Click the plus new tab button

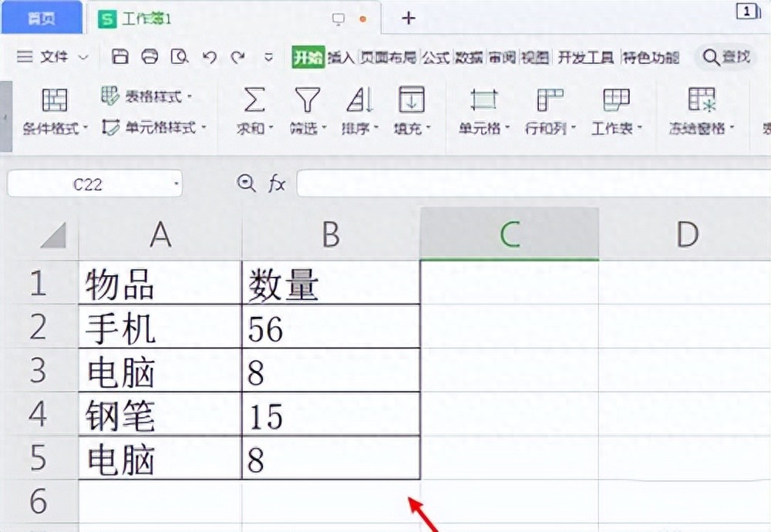tap(408, 19)
